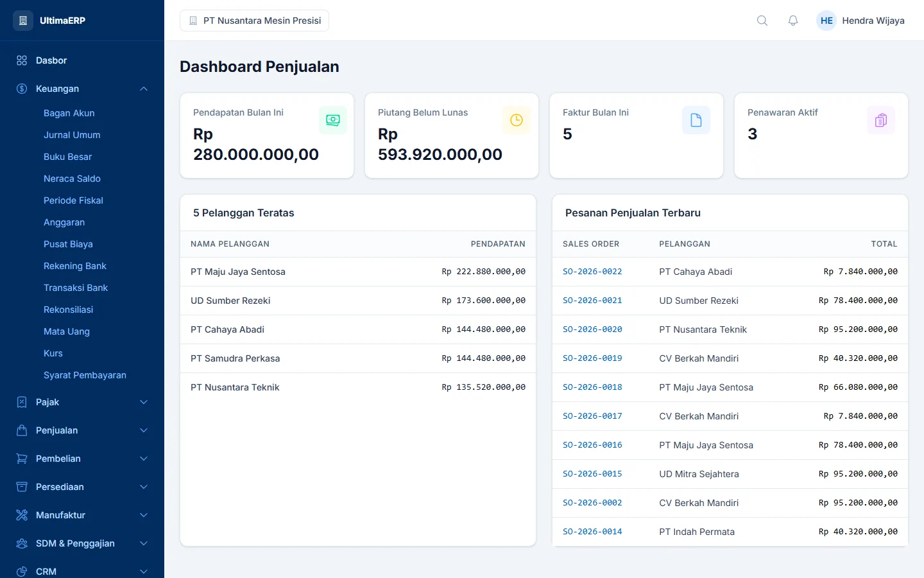Open notifications bell icon

[793, 21]
